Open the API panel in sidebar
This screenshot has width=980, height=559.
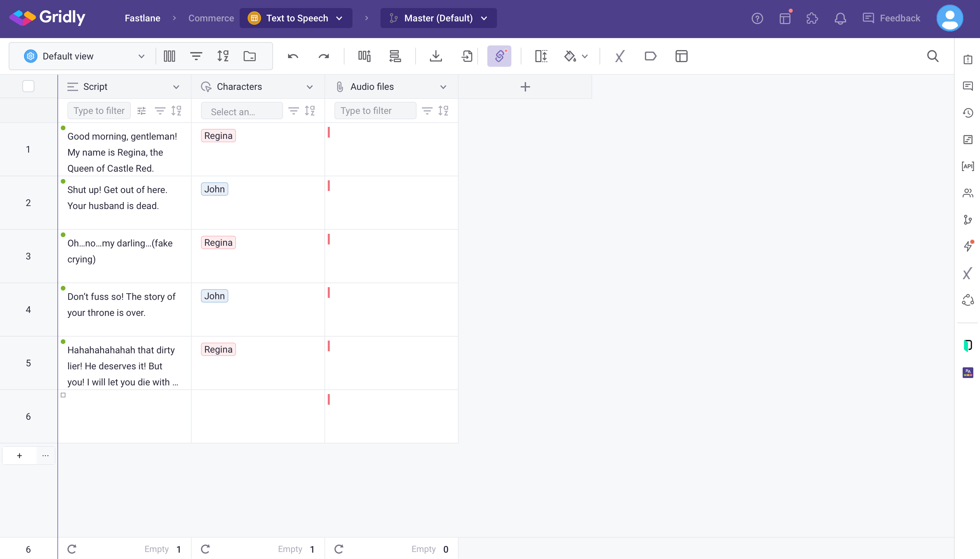[x=967, y=166]
